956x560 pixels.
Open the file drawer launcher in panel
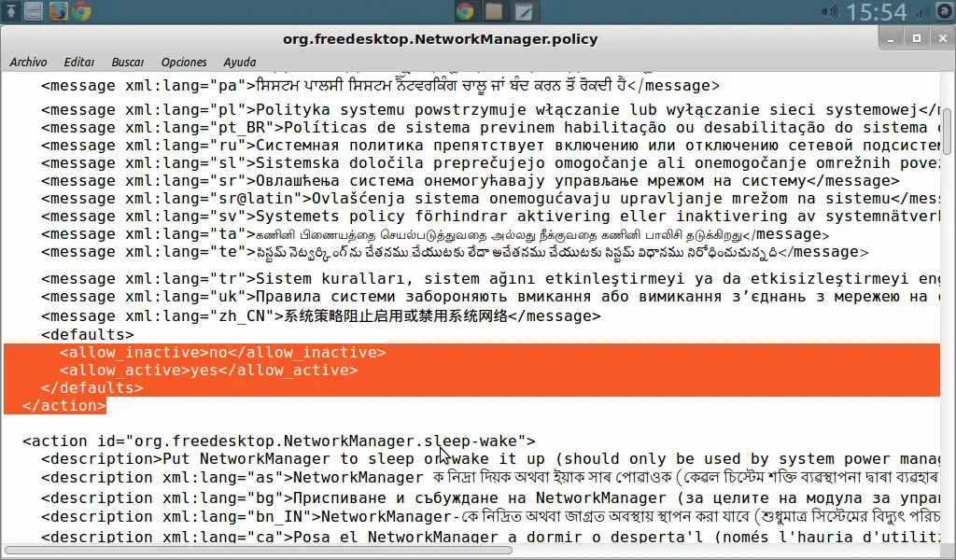(35, 11)
